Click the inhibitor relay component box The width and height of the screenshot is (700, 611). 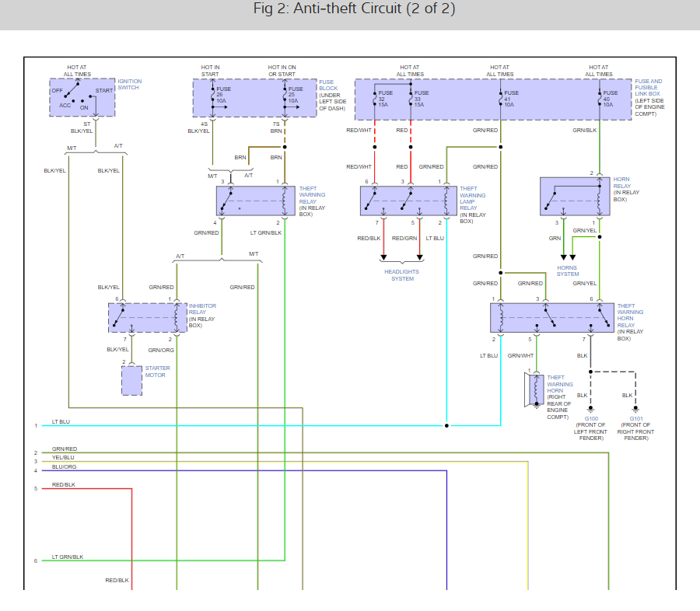click(147, 318)
